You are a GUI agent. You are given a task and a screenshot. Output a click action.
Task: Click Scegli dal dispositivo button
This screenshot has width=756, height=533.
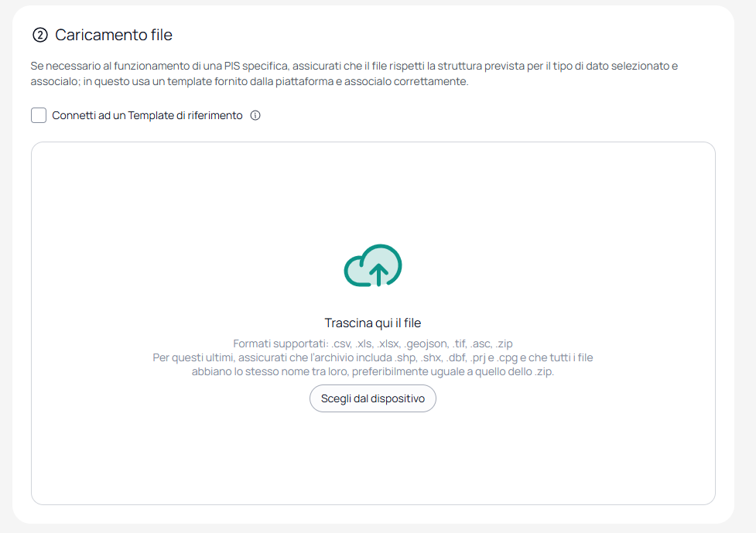pos(373,398)
